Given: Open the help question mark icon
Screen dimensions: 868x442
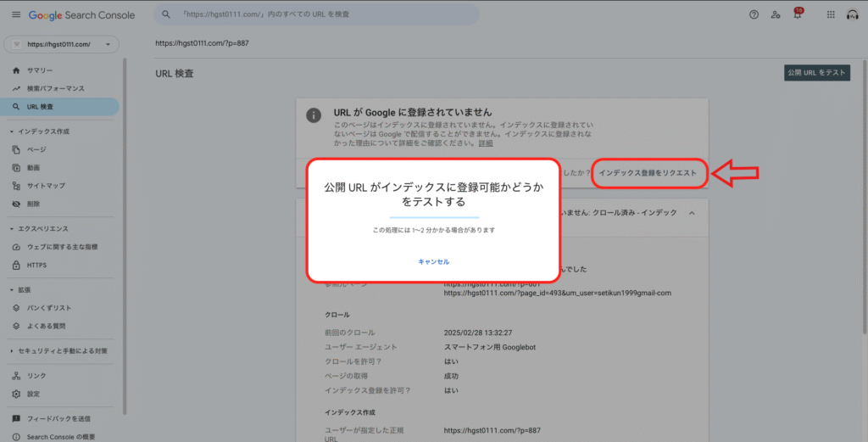Looking at the screenshot, I should (x=754, y=15).
